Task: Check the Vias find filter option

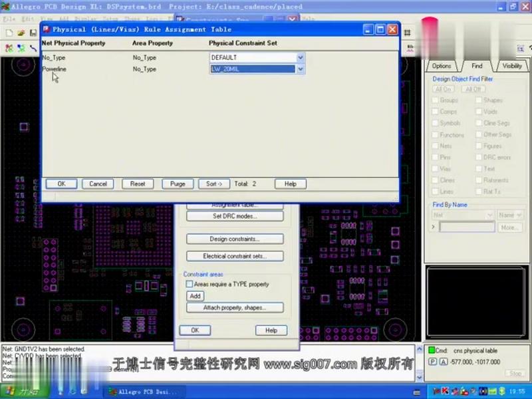Action: (x=436, y=169)
